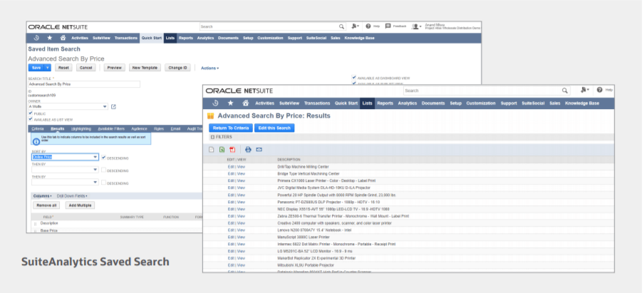Switch to the Highlighting tab
Viewport: 644px width, 293px height.
pos(81,129)
